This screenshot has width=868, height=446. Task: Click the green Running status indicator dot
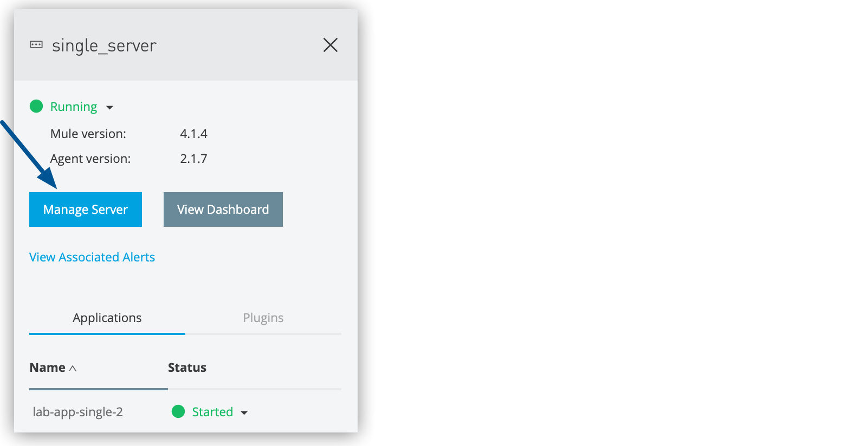36,107
